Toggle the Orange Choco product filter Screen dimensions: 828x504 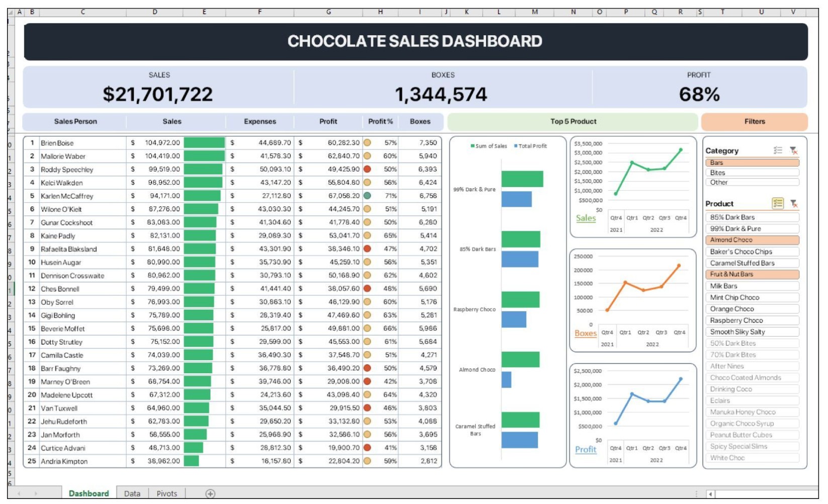click(752, 309)
